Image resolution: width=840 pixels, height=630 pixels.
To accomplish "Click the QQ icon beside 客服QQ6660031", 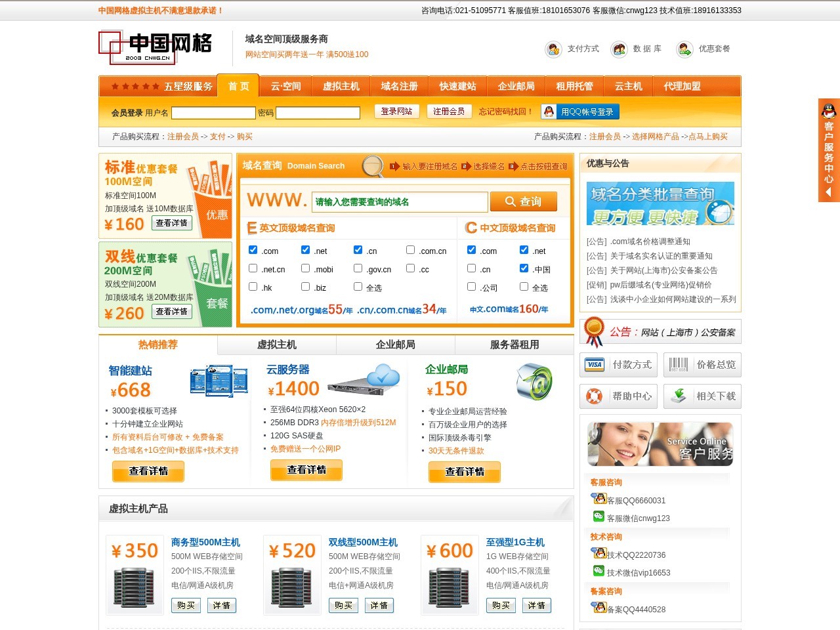I will tap(600, 498).
